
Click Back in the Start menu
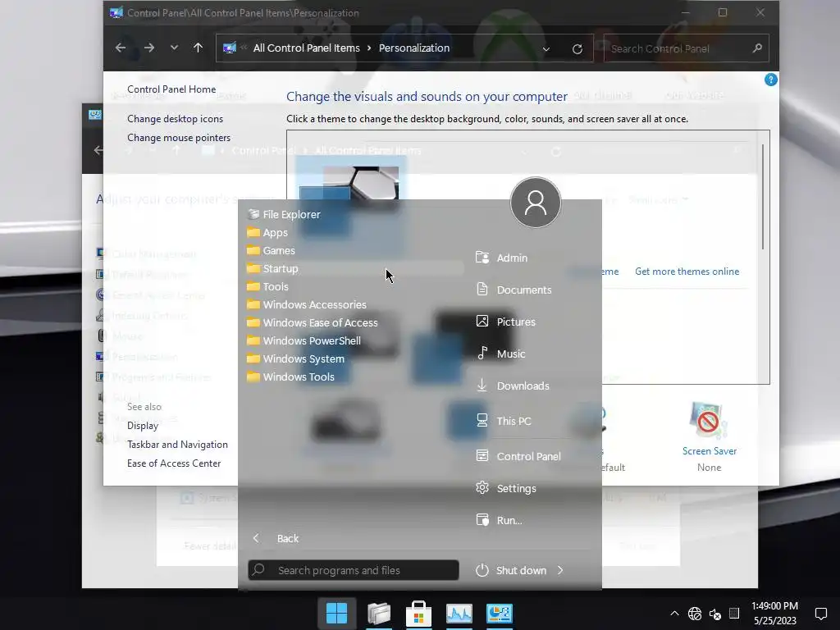click(x=276, y=538)
